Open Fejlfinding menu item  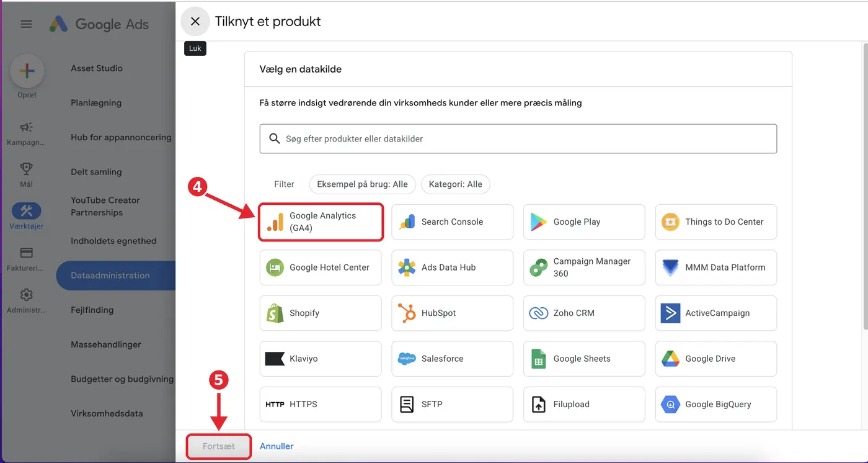pos(92,310)
